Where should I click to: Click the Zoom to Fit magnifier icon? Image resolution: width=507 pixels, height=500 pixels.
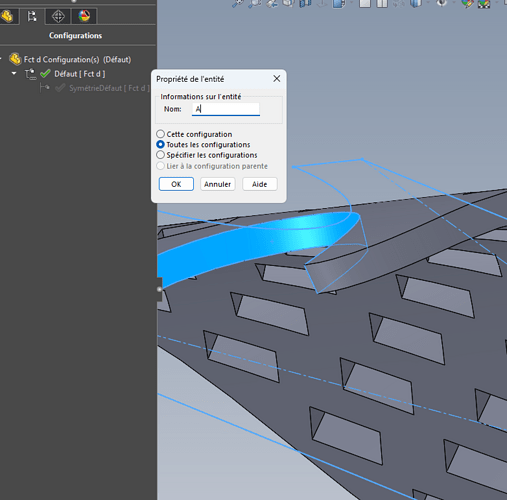point(238,3)
